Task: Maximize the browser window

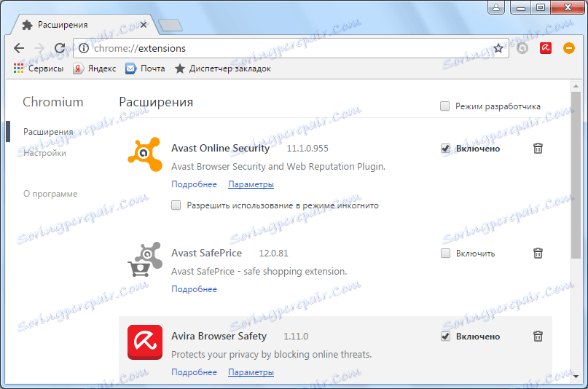Action: click(x=541, y=7)
